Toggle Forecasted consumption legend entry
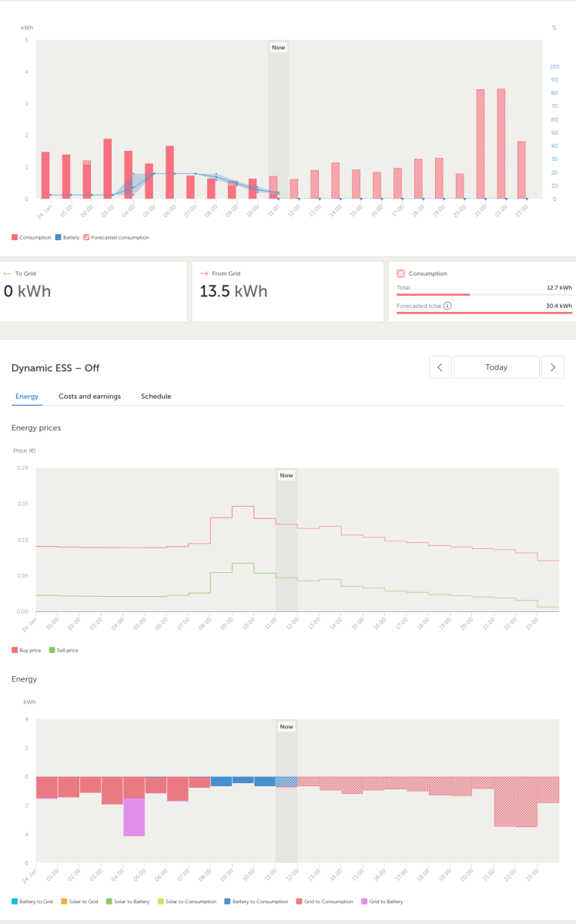 (116, 237)
